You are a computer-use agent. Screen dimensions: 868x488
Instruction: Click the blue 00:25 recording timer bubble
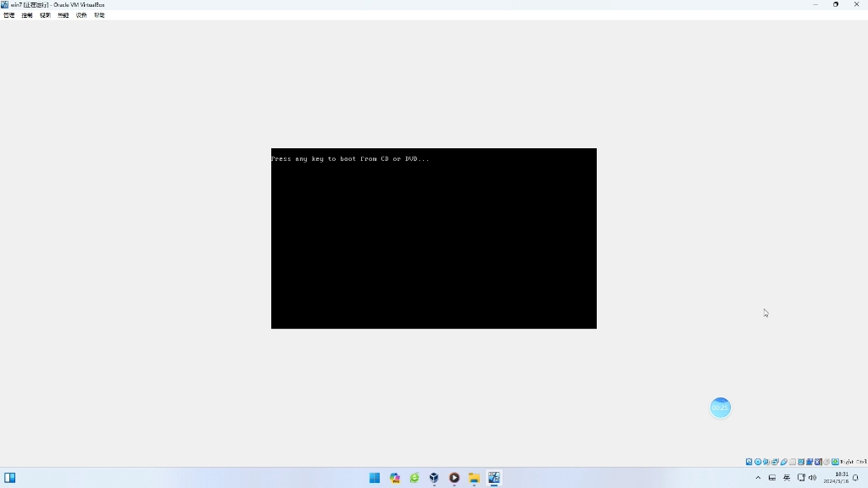[x=720, y=408]
